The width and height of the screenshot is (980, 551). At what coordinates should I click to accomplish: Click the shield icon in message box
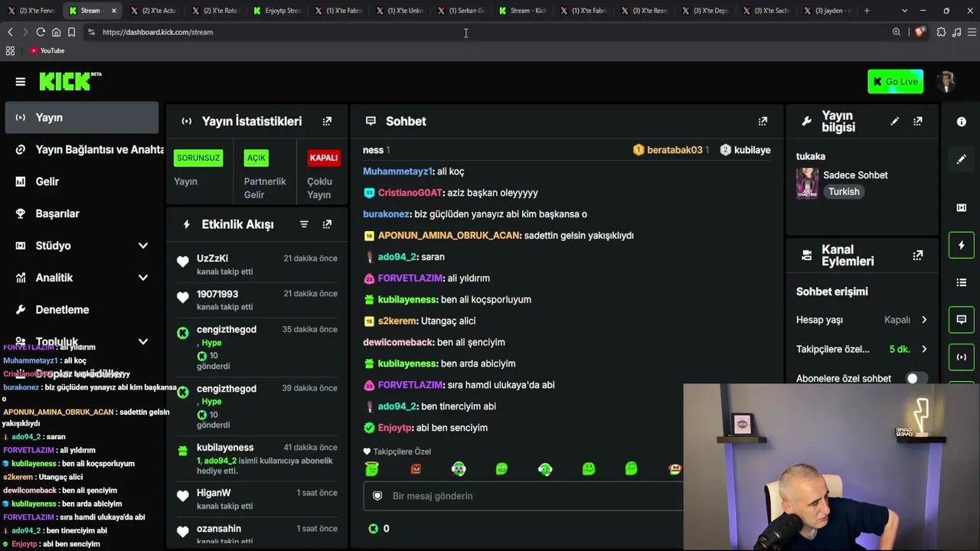377,496
